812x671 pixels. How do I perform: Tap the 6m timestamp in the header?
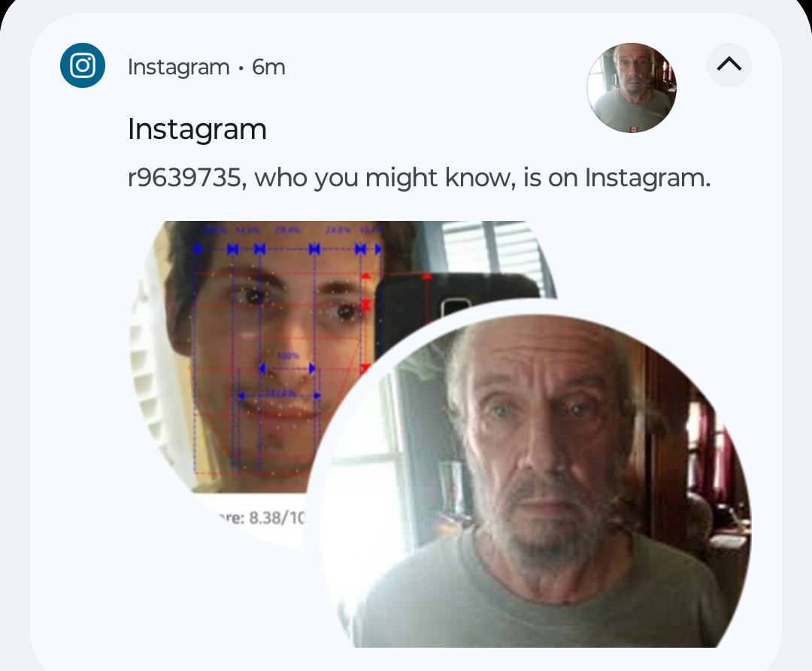coord(268,68)
